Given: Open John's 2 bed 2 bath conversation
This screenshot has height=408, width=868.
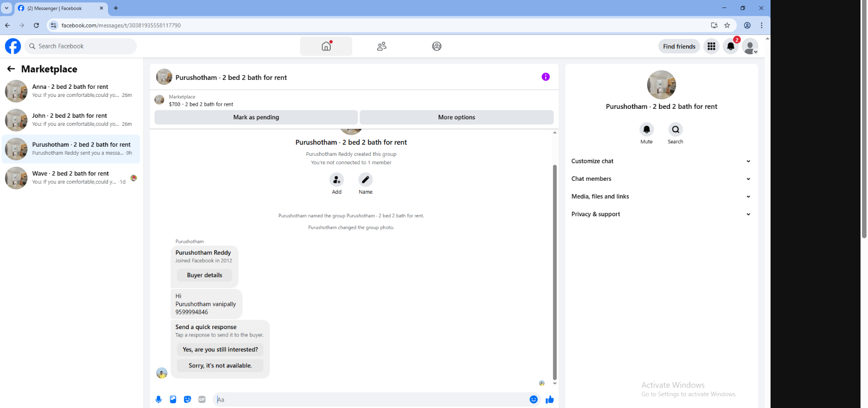Looking at the screenshot, I should click(71, 120).
